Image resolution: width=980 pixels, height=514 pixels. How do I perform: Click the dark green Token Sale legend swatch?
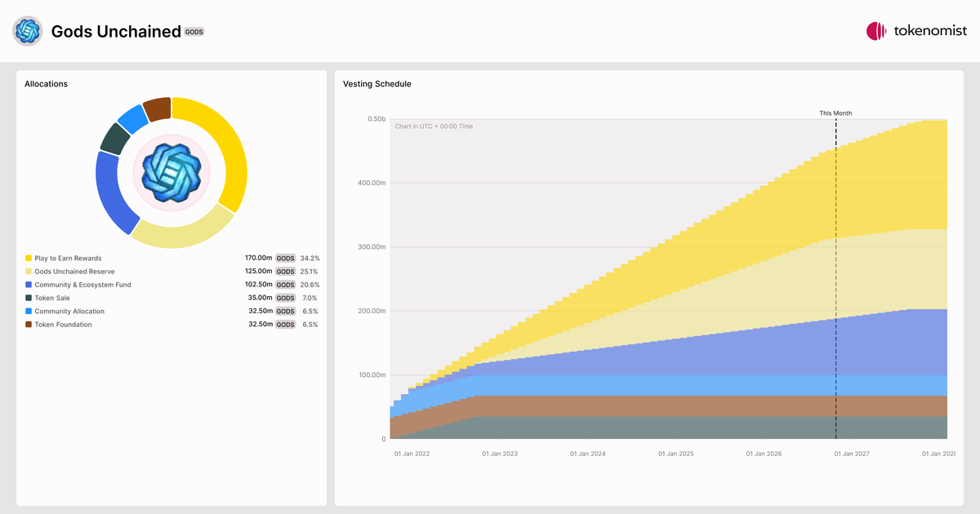pyautogui.click(x=29, y=298)
